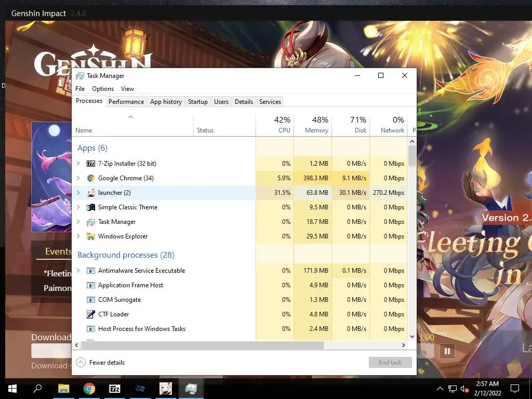Click the launcher event thumbnail image
This screenshot has height=399, width=532.
[51, 177]
